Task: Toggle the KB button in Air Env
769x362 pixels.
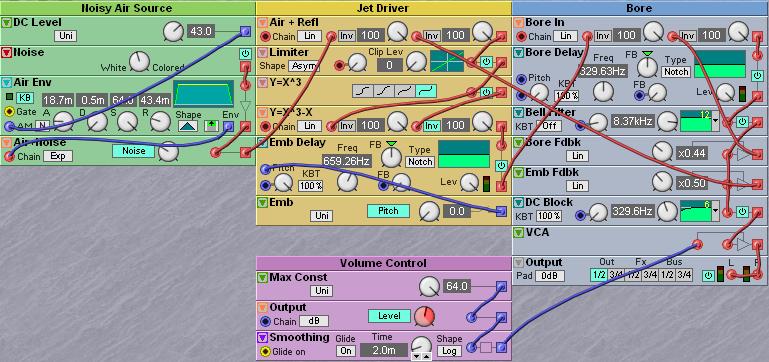Action: point(25,98)
